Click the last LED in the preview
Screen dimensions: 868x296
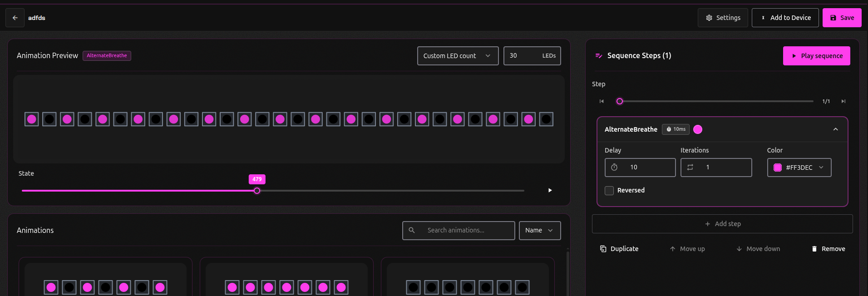546,119
